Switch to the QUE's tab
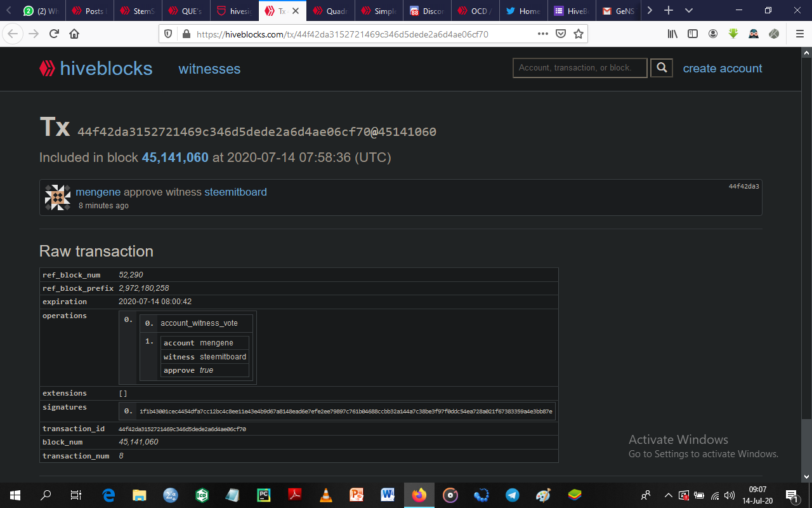The image size is (812, 508). click(x=186, y=11)
